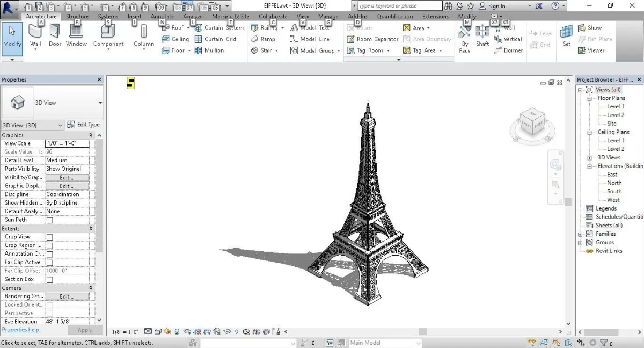Click the Tag Room tool

click(365, 50)
